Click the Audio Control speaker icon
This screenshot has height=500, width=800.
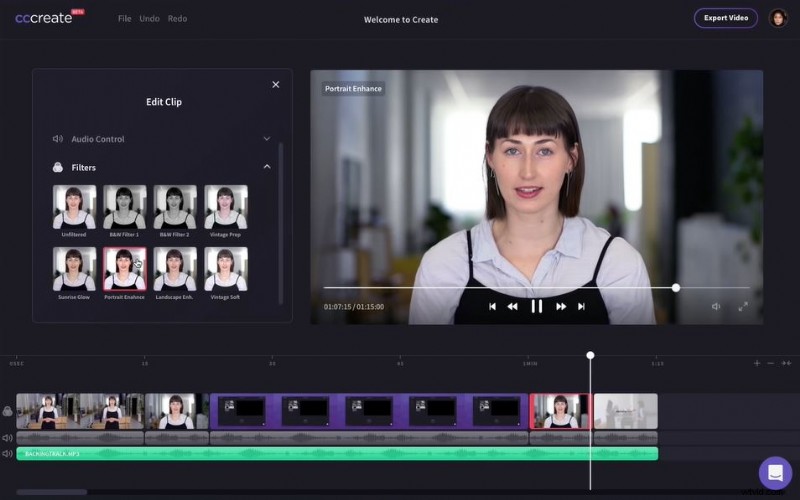(58, 139)
